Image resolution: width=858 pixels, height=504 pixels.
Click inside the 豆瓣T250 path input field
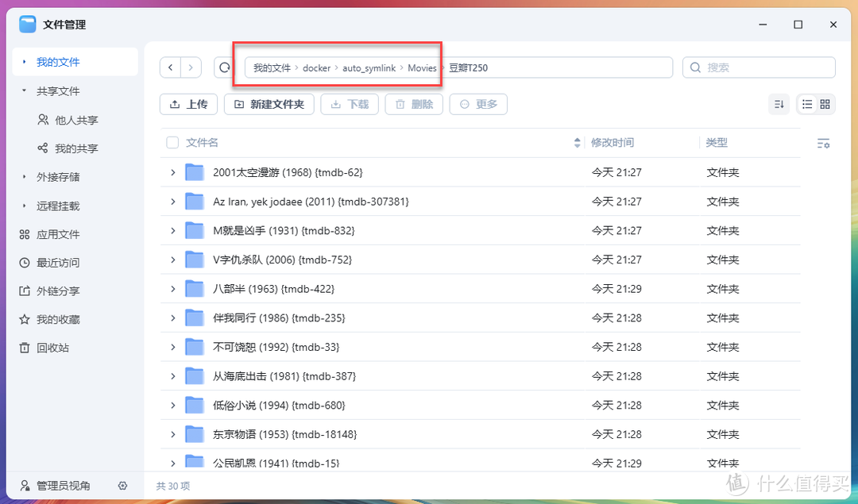(556, 67)
